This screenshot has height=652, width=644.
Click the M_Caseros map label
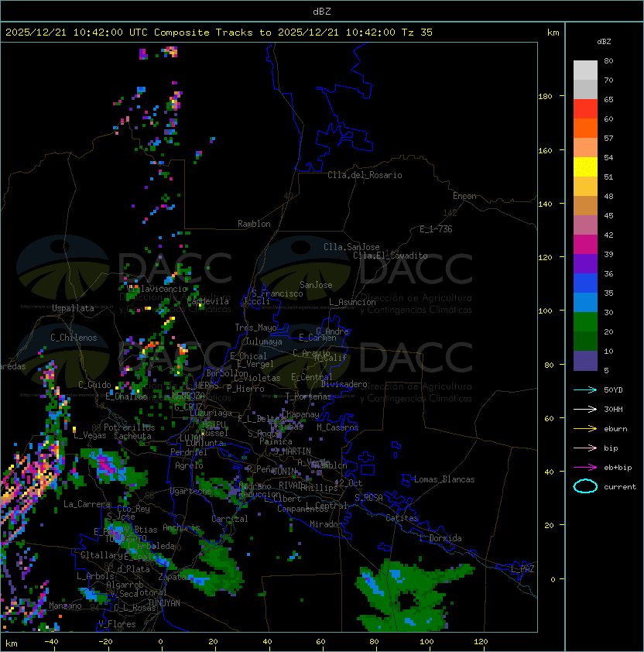[x=337, y=427]
